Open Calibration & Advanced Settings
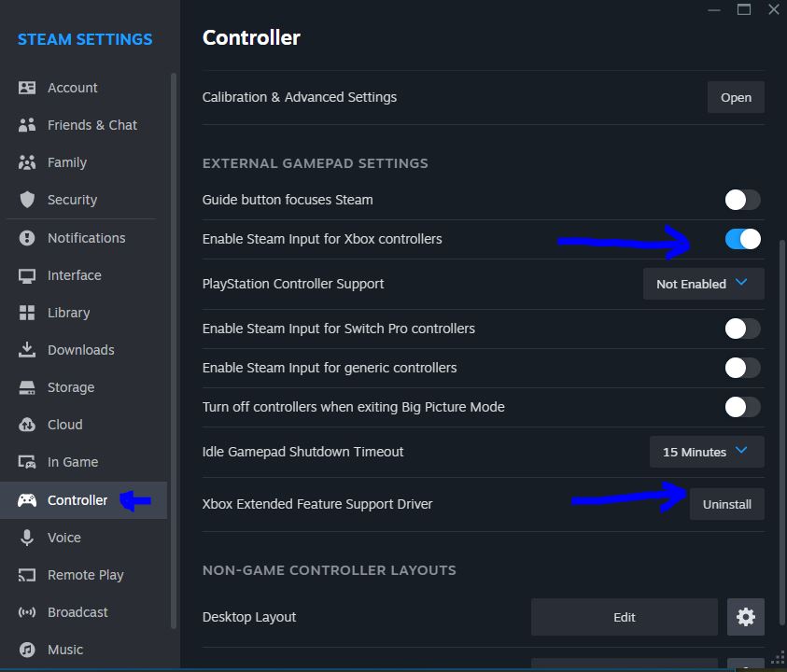The height and width of the screenshot is (672, 787). (736, 97)
